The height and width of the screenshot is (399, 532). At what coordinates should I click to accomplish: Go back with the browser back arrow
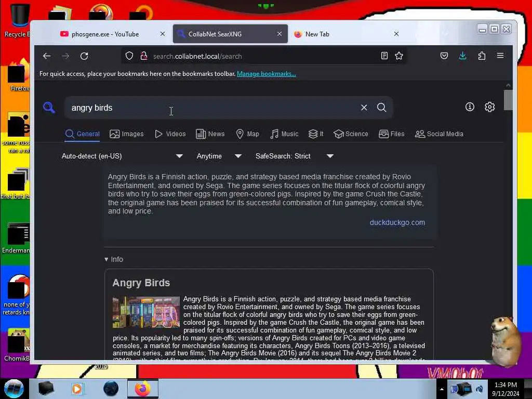pos(47,56)
